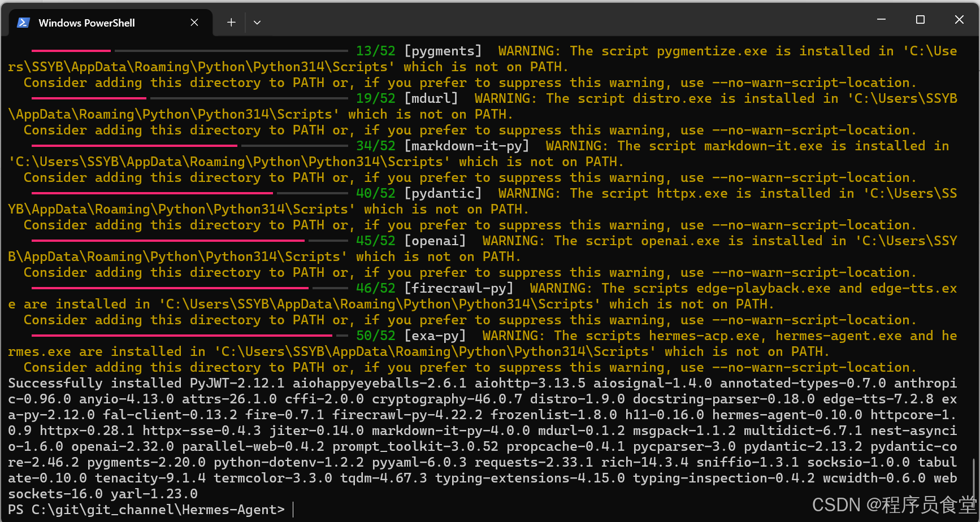Expand the new tab profile dropdown
This screenshot has height=522, width=980.
pyautogui.click(x=257, y=23)
